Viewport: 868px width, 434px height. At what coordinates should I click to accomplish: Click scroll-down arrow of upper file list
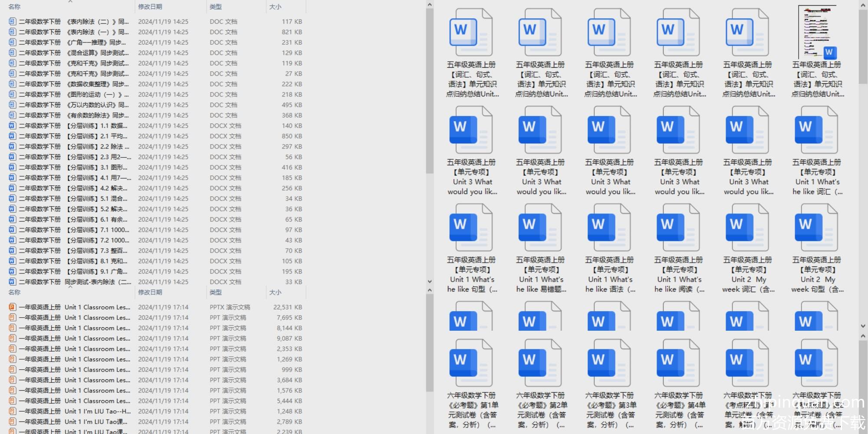(430, 282)
